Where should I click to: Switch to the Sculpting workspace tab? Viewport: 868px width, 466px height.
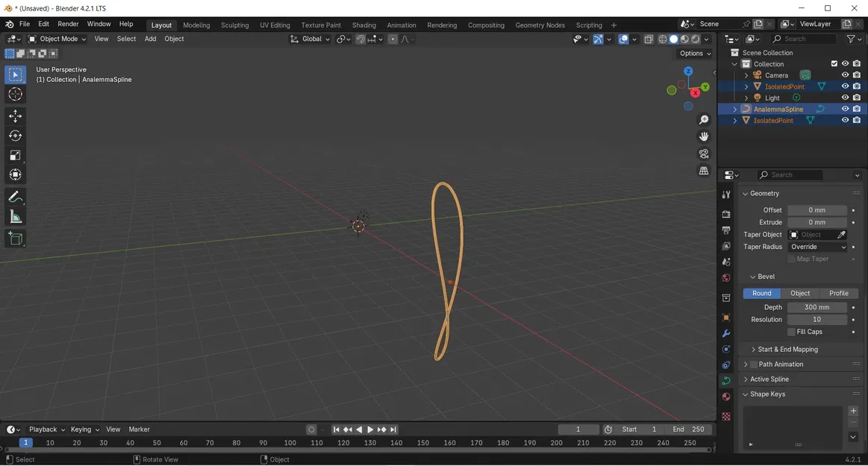click(234, 25)
